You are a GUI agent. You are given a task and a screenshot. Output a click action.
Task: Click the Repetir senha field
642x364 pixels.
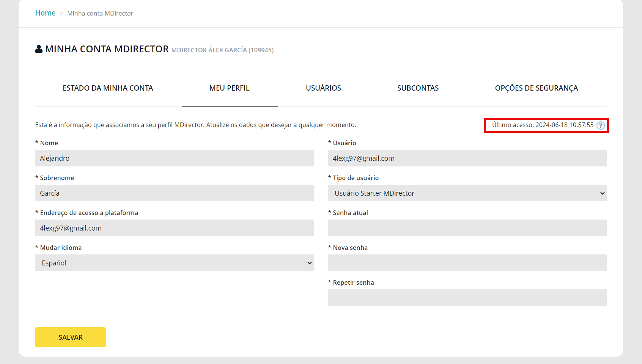tap(467, 298)
